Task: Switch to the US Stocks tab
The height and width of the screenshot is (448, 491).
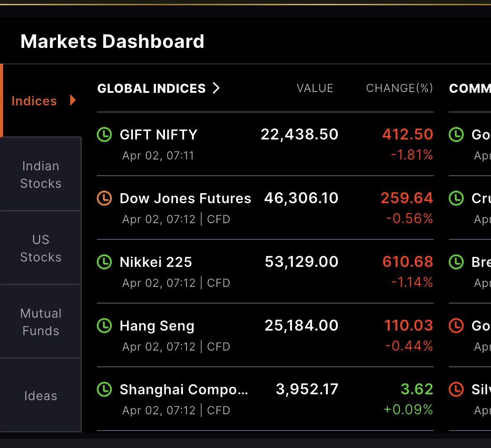Action: pyautogui.click(x=41, y=248)
